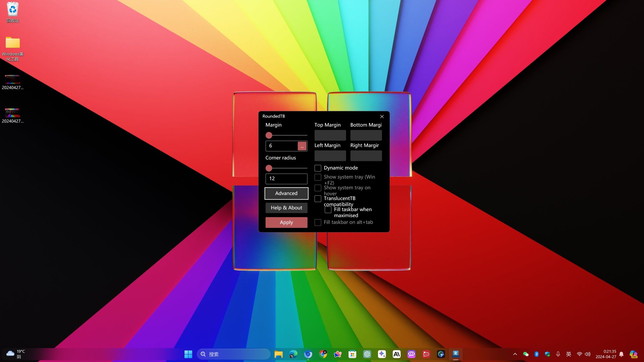This screenshot has width=644, height=362.
Task: Open the Microsoft Store taskbar icon
Action: 352,354
